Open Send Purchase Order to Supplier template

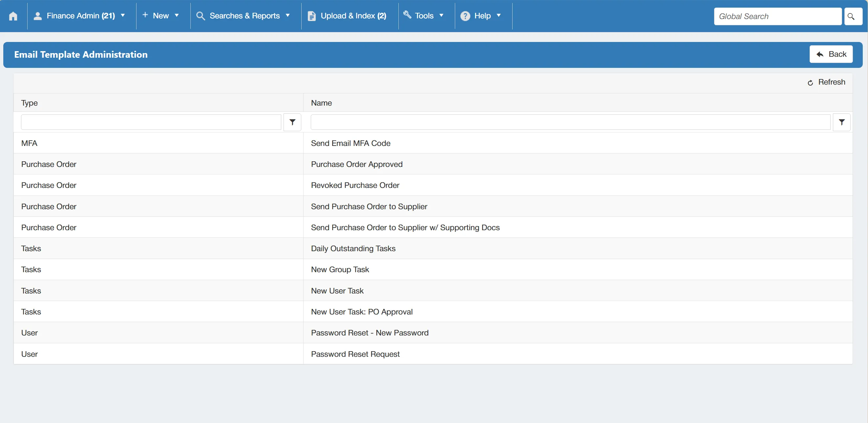click(369, 207)
